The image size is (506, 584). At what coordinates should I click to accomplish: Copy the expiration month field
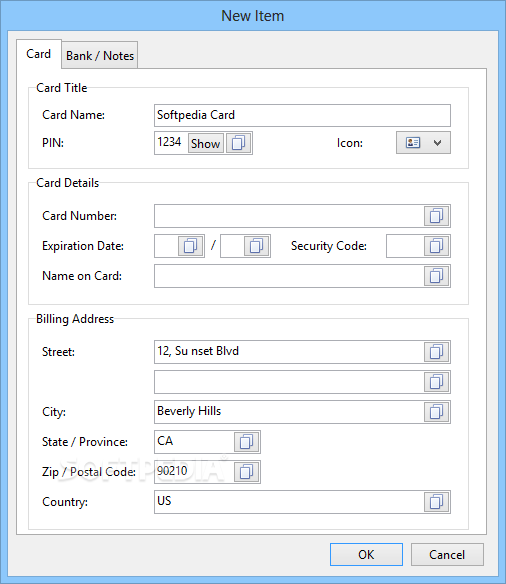click(191, 246)
